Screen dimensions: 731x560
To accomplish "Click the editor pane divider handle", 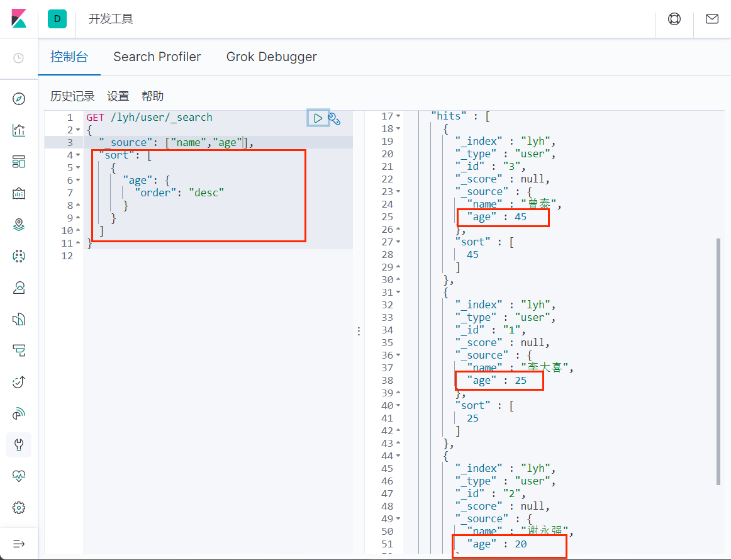I will pyautogui.click(x=359, y=331).
